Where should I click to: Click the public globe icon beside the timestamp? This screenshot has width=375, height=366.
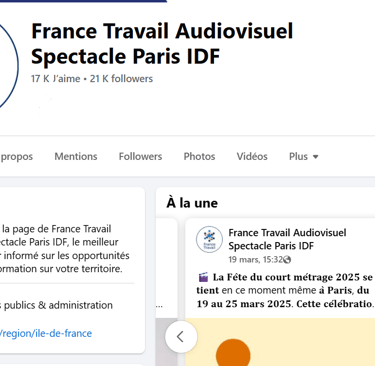click(287, 260)
